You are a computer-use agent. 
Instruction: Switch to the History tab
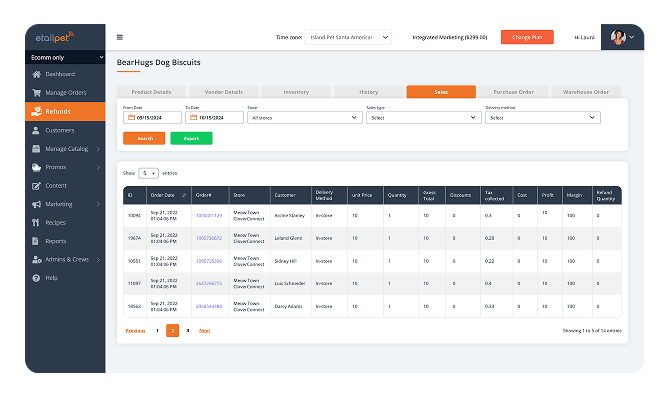point(369,92)
